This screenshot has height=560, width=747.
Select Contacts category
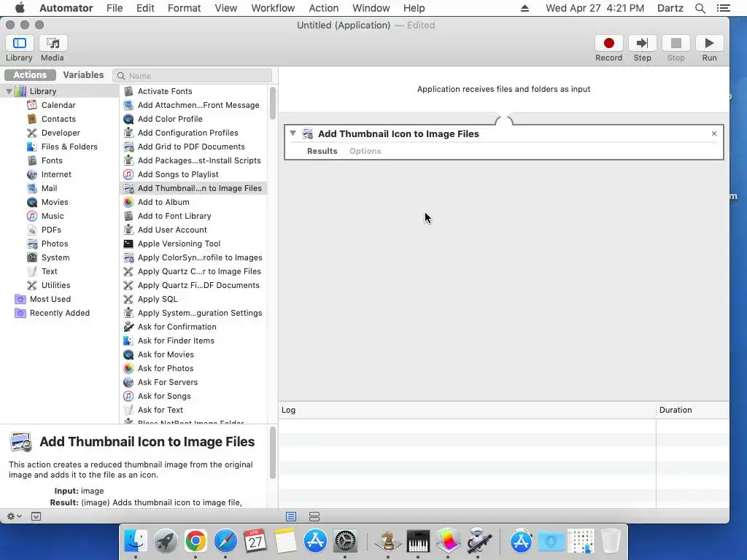(58, 119)
